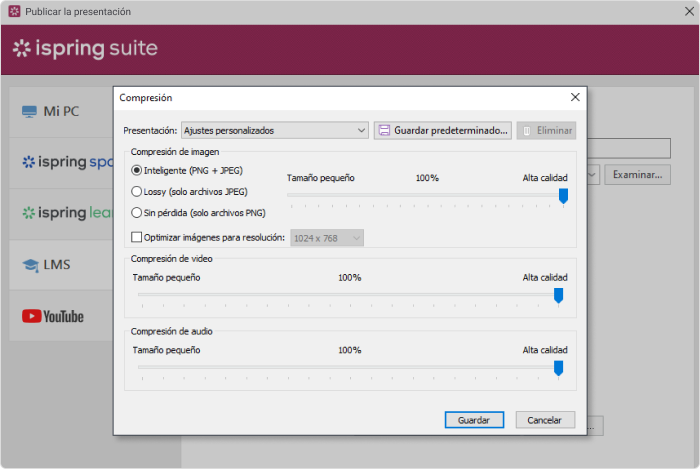Click the image compression quality slider
Screen dimensions: 700x469
tap(563, 195)
